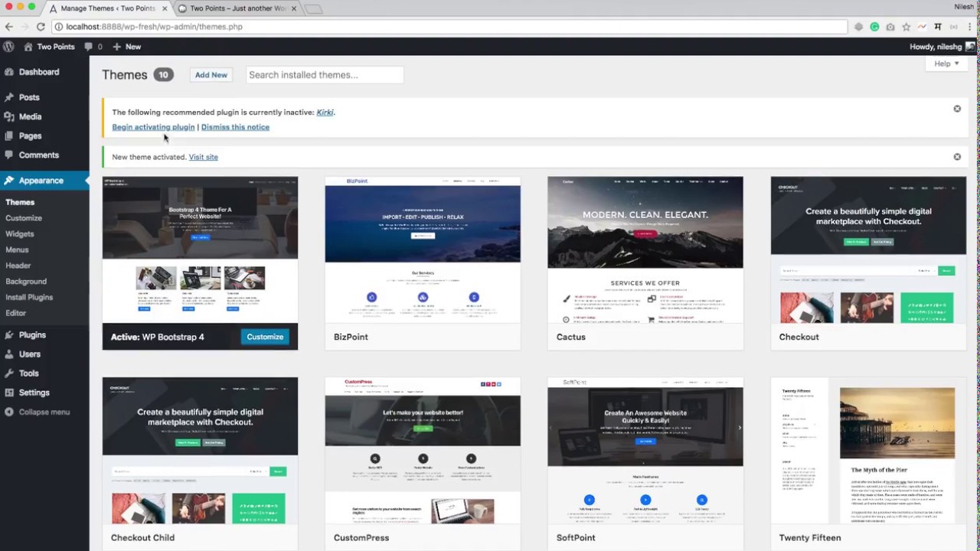Image resolution: width=980 pixels, height=551 pixels.
Task: Open Header submenu item
Action: tap(18, 266)
